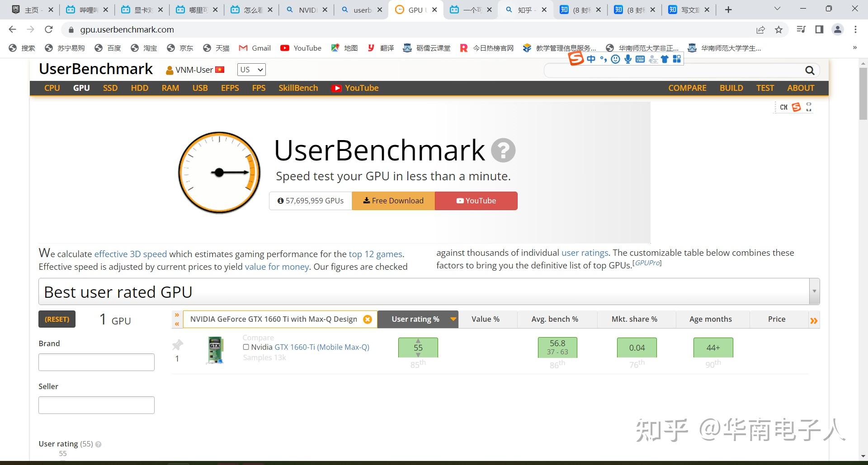Open a new browser tab
The image size is (868, 465).
pyautogui.click(x=728, y=9)
